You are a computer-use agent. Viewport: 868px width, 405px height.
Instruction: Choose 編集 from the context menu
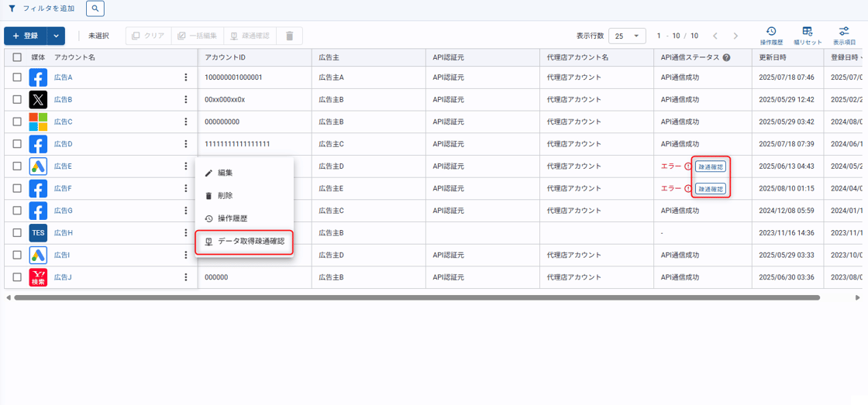(225, 173)
